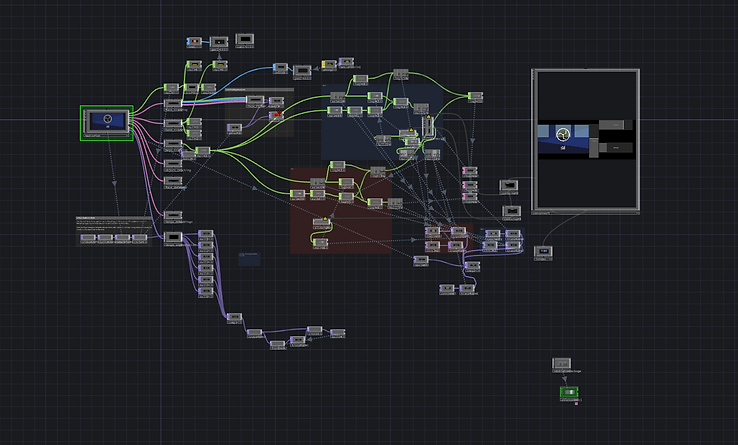
Task: Select the gray node above the green-outlined bottom-right node
Action: coord(562,364)
